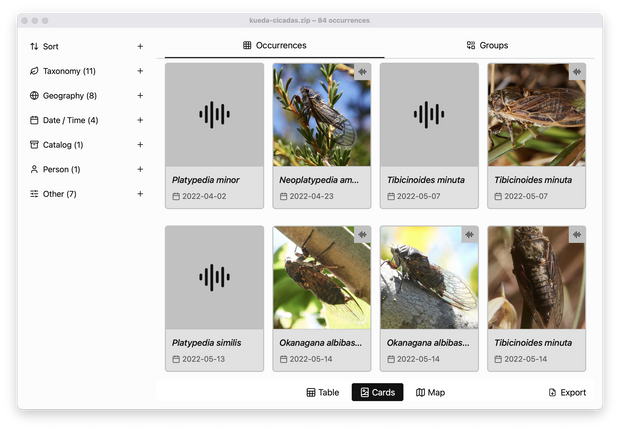Open the Occurrences tab
620x431 pixels.
click(x=274, y=45)
